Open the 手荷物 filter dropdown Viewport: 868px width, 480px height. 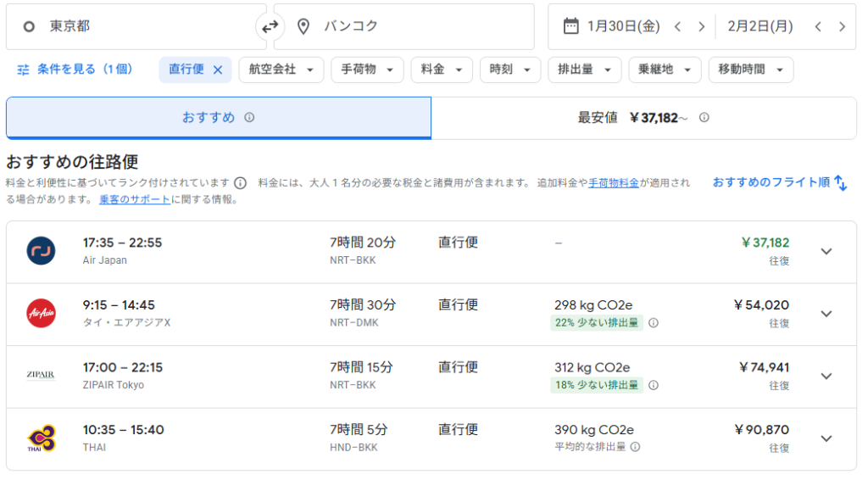[x=366, y=70]
